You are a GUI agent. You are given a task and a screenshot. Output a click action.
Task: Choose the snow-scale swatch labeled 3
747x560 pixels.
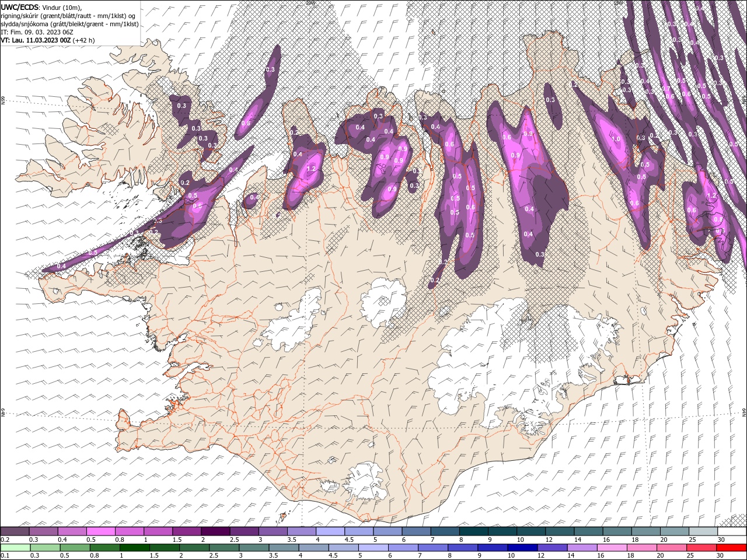tap(273, 531)
